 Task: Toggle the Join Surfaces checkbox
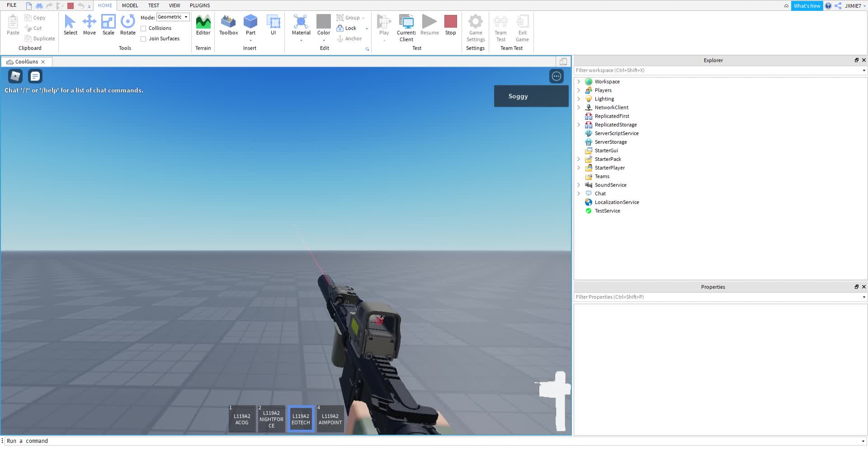143,39
